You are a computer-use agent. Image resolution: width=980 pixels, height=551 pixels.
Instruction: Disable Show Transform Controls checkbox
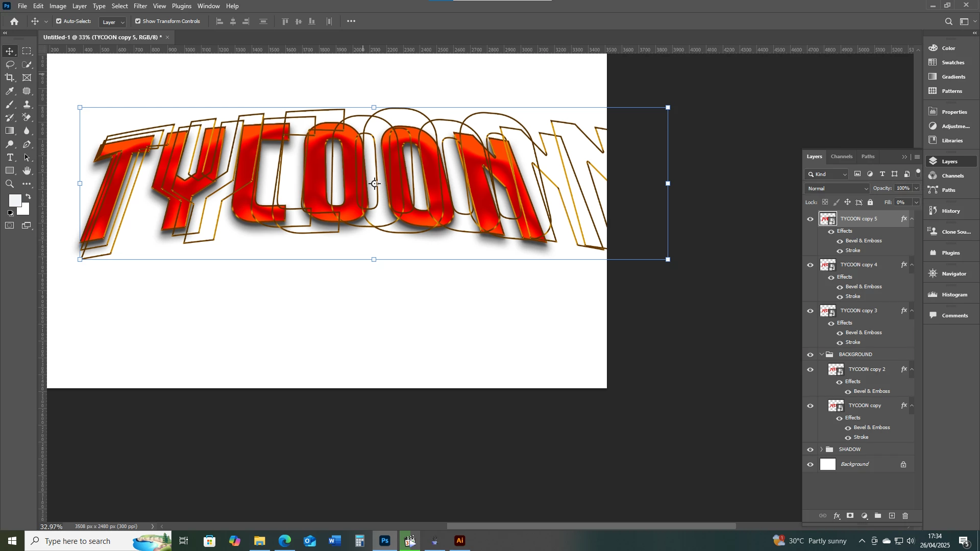(138, 21)
